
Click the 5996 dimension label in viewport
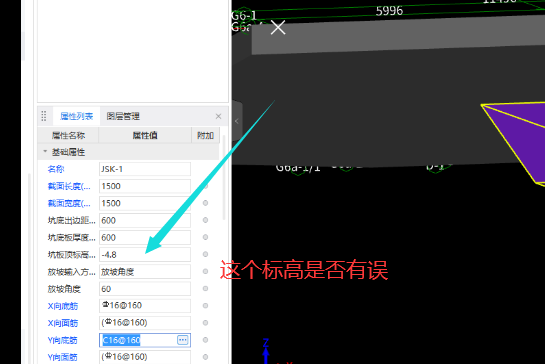click(389, 11)
